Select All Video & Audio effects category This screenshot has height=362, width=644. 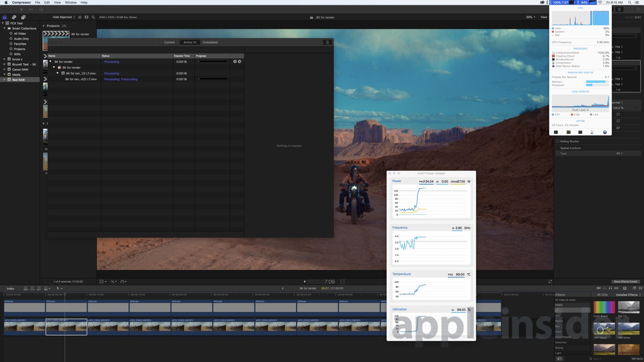(565, 300)
